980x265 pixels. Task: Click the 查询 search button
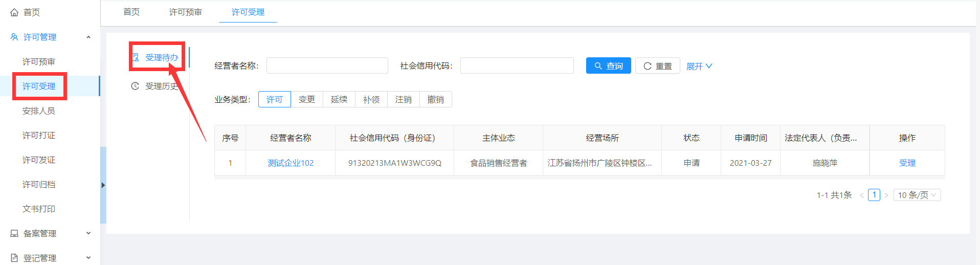click(608, 66)
